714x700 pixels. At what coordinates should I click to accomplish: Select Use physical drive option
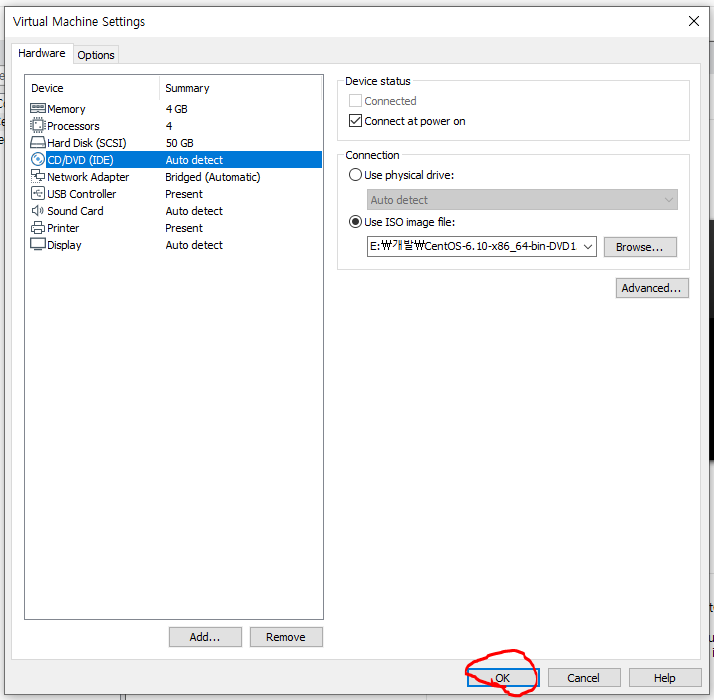pos(355,175)
